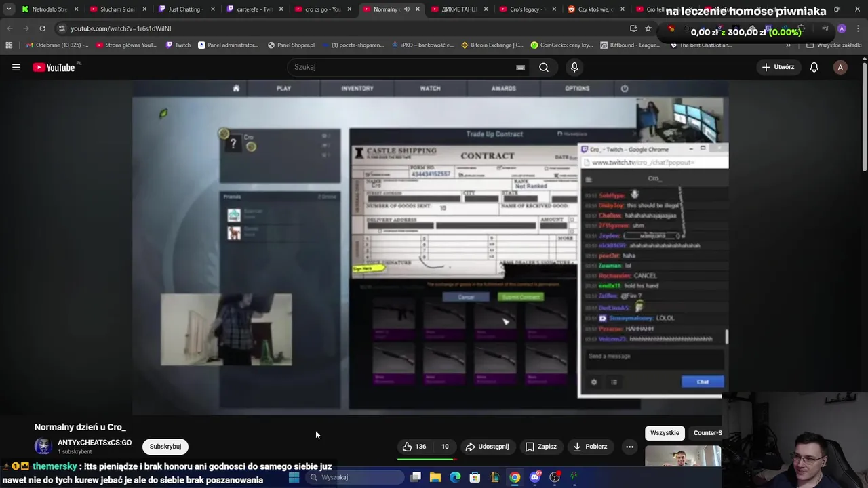Open the Chrome apps grid in bookmarks bar
The height and width of the screenshot is (488, 868).
click(x=9, y=45)
